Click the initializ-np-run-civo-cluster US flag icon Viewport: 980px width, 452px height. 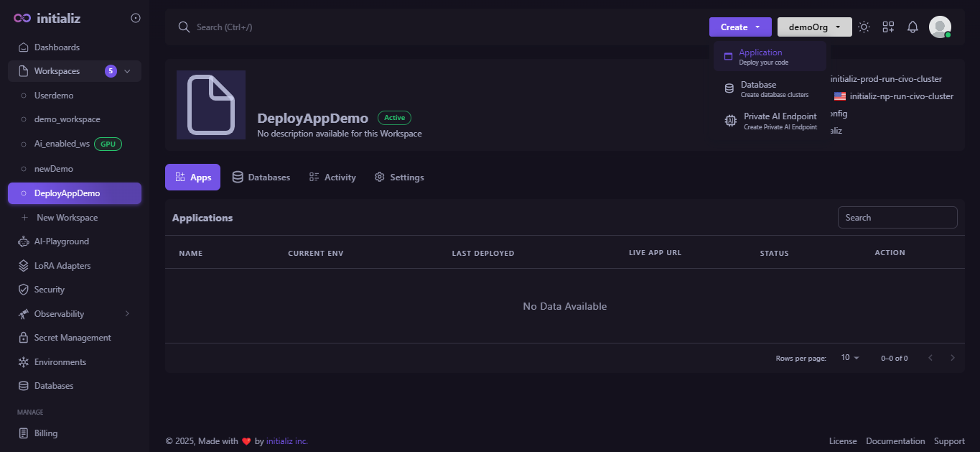[840, 96]
